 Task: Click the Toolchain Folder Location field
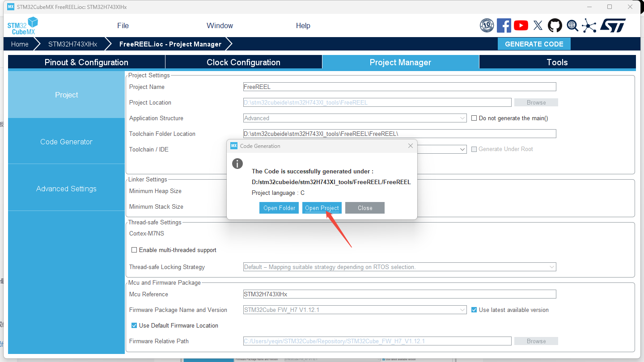(399, 134)
